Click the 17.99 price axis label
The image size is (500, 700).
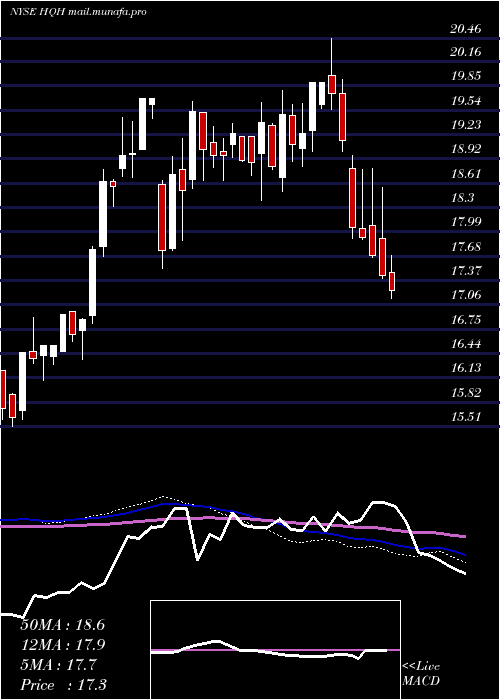point(466,221)
